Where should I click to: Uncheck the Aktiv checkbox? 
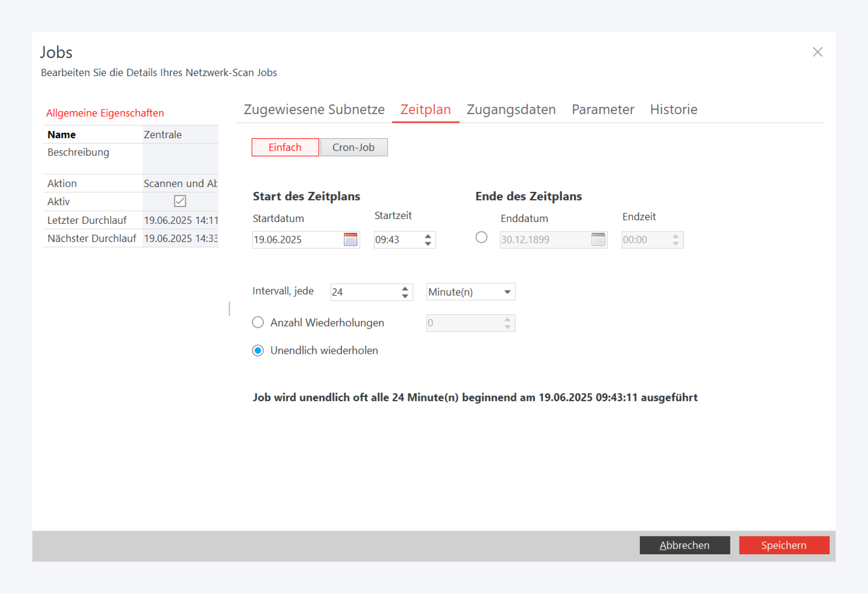click(x=179, y=201)
